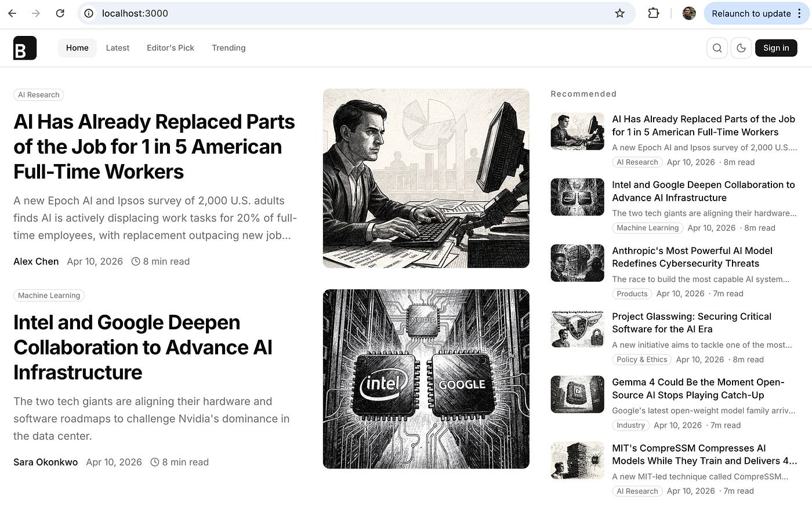The width and height of the screenshot is (812, 524).
Task: Open the Chrome three-dot menu
Action: coord(799,13)
